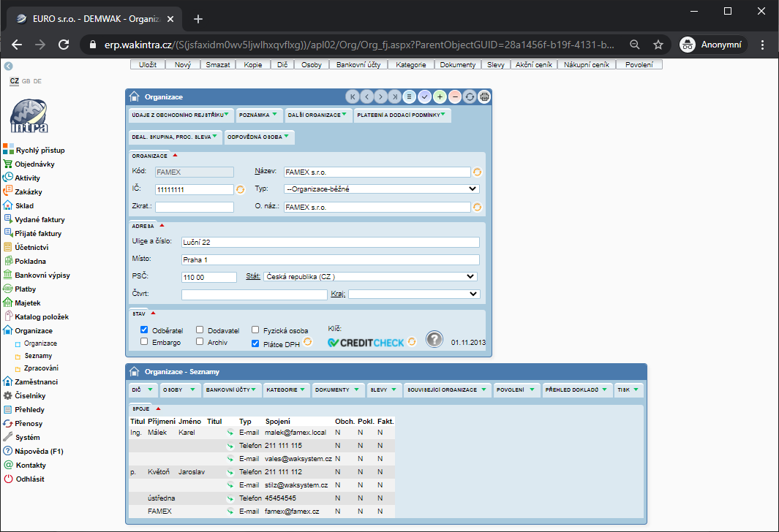The height and width of the screenshot is (532, 779).
Task: Click into the Ulice a číslo field
Action: [x=330, y=243]
